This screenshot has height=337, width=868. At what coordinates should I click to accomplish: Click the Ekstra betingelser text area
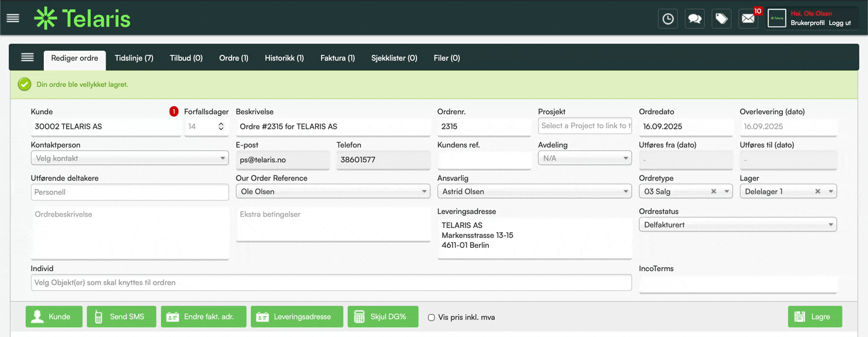333,224
